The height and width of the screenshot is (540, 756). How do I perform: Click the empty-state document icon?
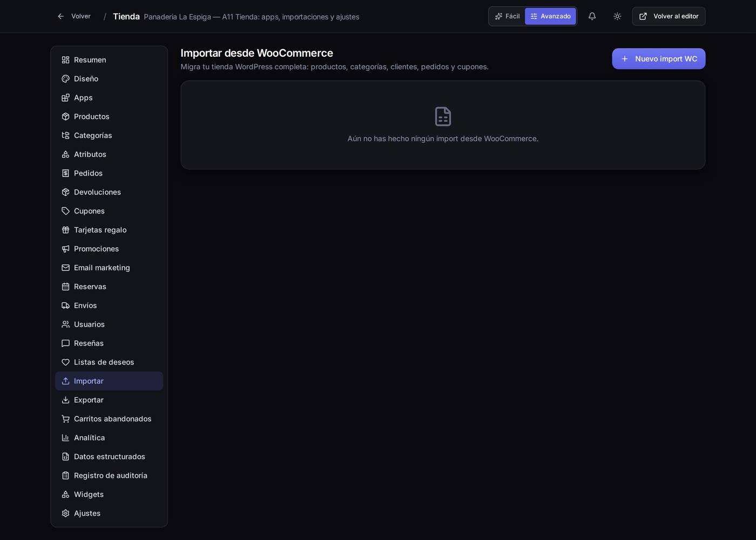[443, 117]
